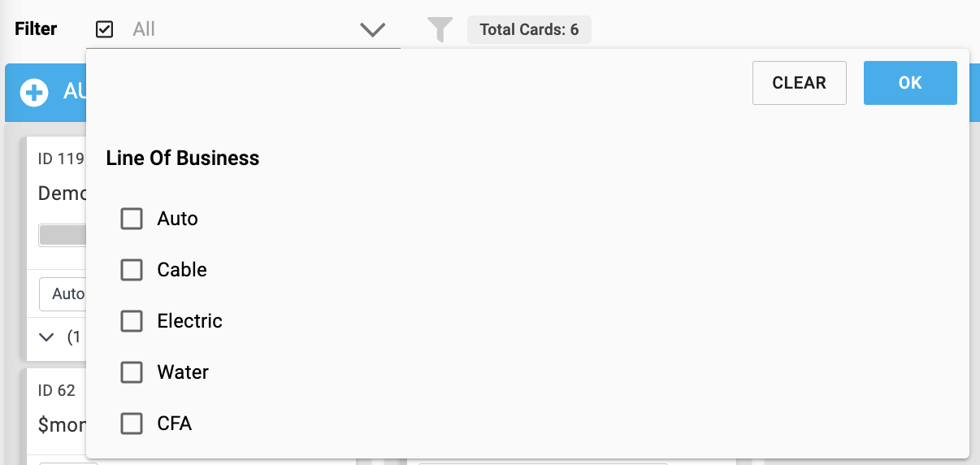
Task: Expand the Filter dropdown arrow
Action: (372, 30)
